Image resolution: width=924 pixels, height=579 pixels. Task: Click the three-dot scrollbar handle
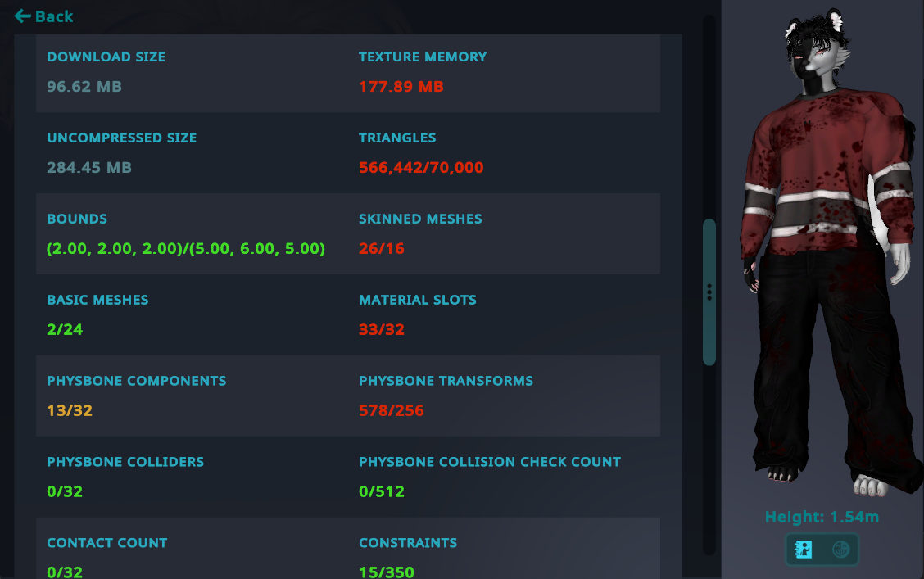[709, 292]
